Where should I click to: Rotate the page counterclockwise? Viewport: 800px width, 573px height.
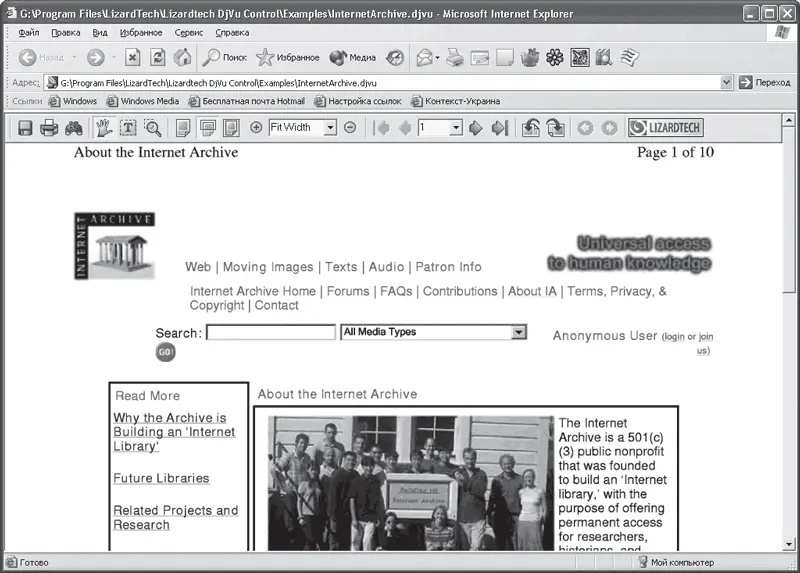(531, 128)
